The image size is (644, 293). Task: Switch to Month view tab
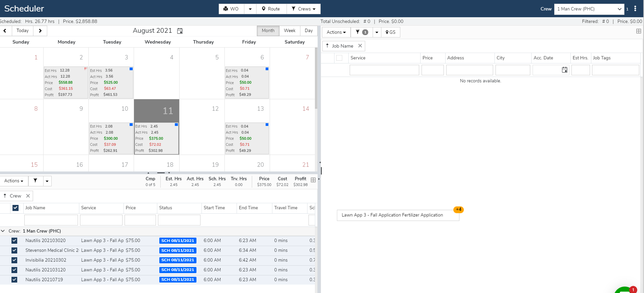tap(268, 30)
